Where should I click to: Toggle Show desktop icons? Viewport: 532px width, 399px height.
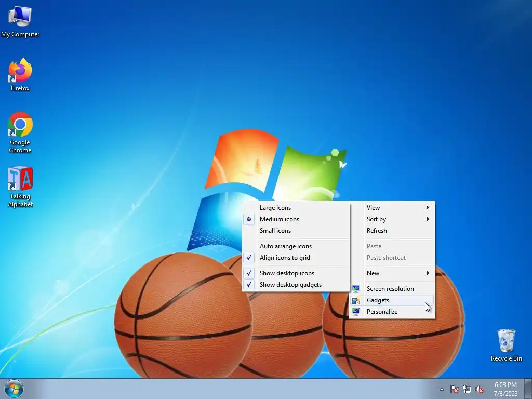[x=296, y=273]
